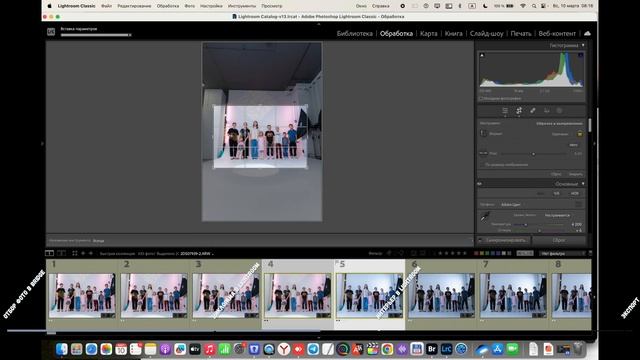Screen dimensions: 640x360
Task: Adjust the Температура slider handle
Action: (526, 224)
